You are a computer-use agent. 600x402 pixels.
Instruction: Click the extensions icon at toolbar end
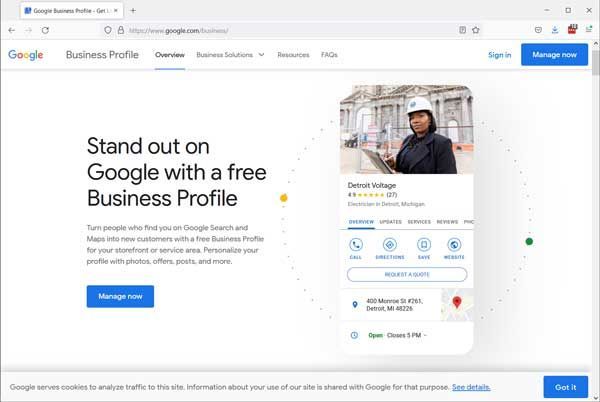pyautogui.click(x=589, y=29)
